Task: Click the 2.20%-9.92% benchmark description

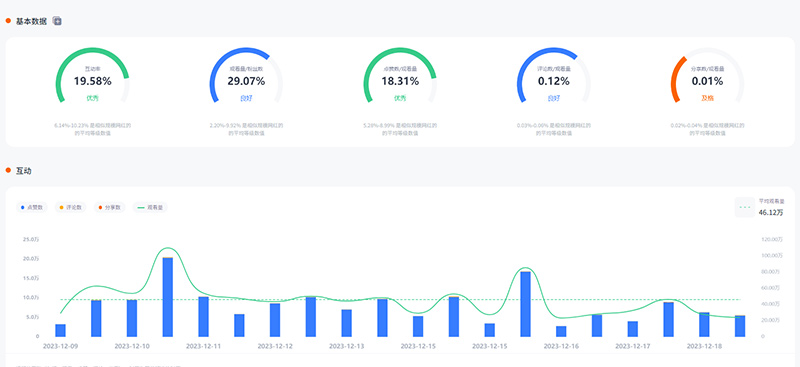Action: click(x=246, y=129)
